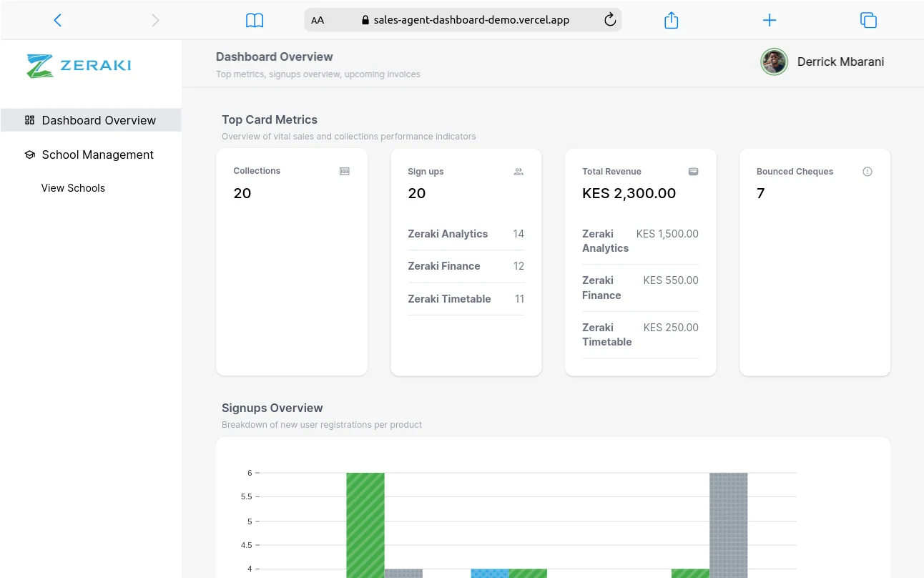
Task: Click the Dashboard Overview grid icon
Action: (29, 120)
